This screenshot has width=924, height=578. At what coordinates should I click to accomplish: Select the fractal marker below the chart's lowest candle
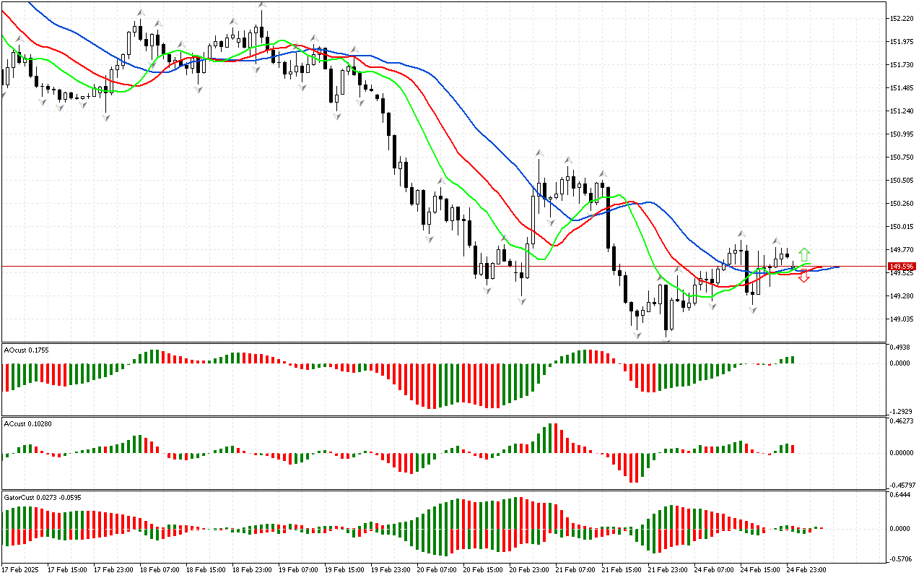[x=666, y=341]
